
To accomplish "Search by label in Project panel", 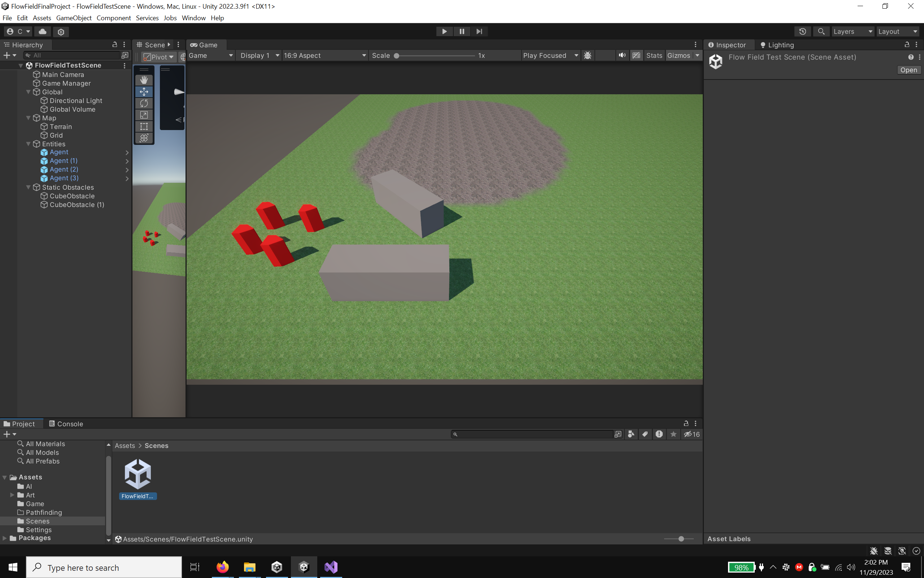I will coord(645,434).
